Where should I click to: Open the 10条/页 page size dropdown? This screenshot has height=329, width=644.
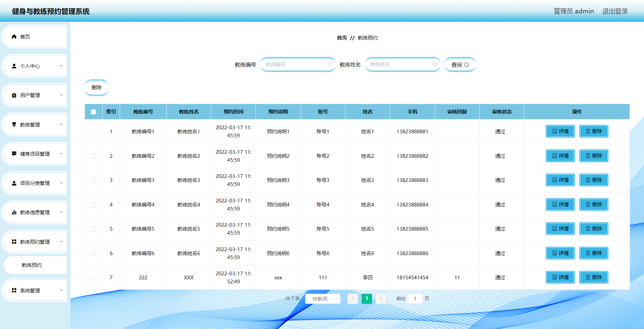(x=323, y=298)
